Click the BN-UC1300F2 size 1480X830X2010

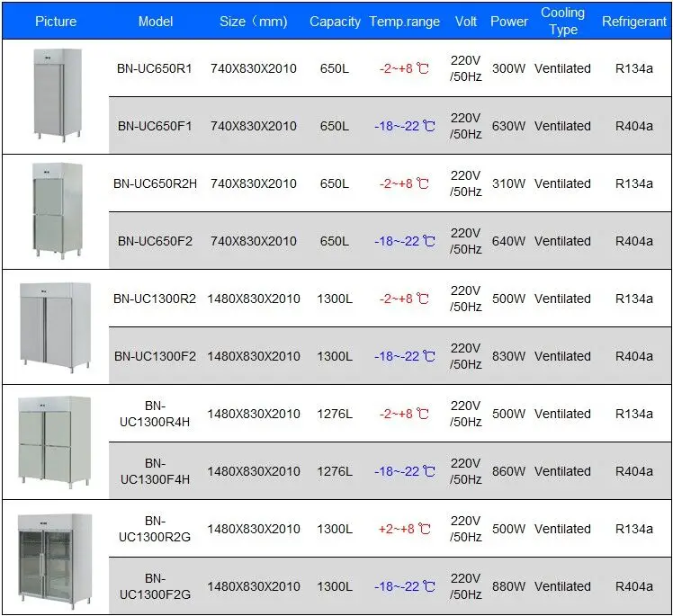[253, 356]
